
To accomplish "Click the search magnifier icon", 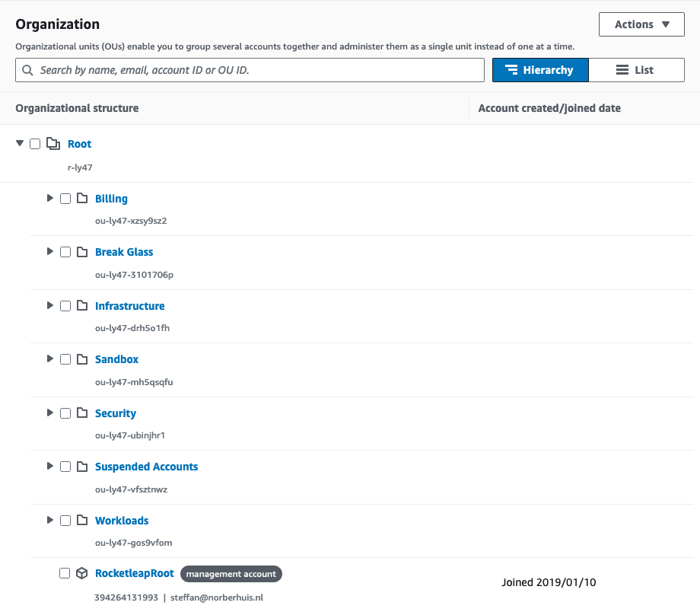I will point(28,70).
